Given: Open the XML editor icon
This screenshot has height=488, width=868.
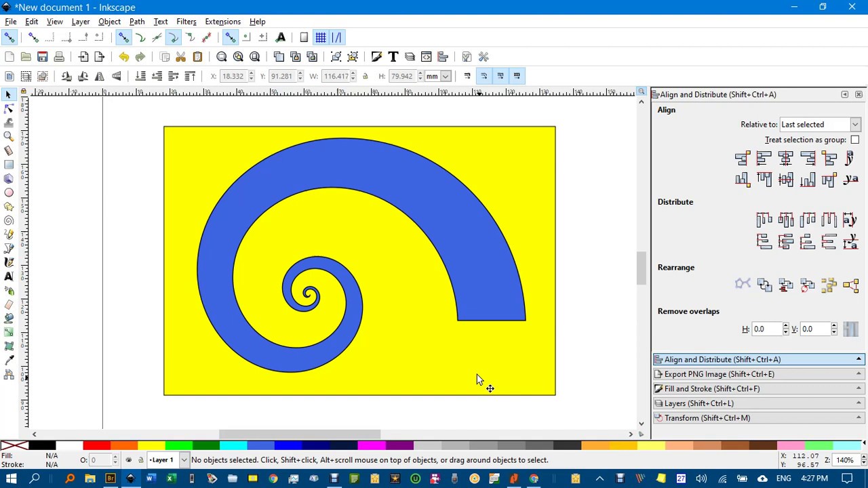Looking at the screenshot, I should [427, 57].
